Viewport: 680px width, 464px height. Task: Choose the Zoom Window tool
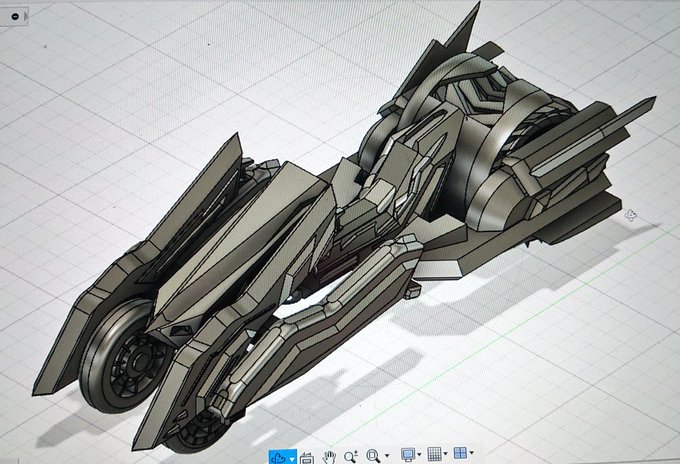[373, 455]
